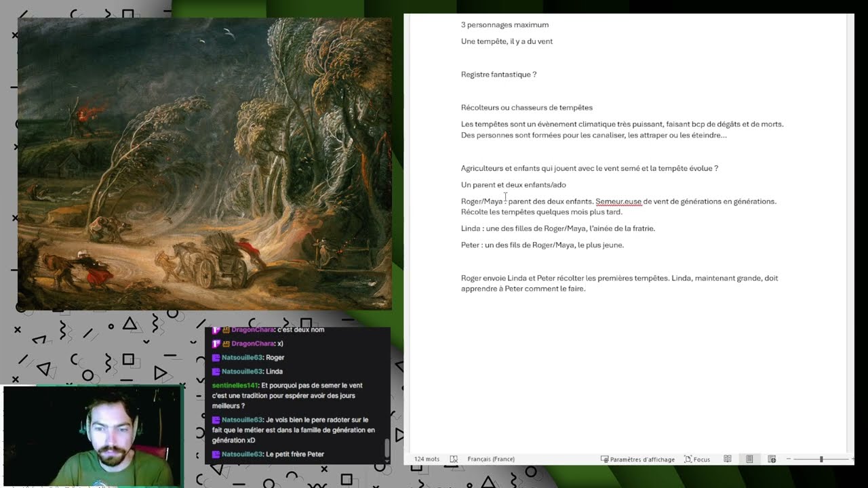Viewport: 868px width, 488px height.
Task: Open the Français (France) language selector
Action: (x=491, y=459)
